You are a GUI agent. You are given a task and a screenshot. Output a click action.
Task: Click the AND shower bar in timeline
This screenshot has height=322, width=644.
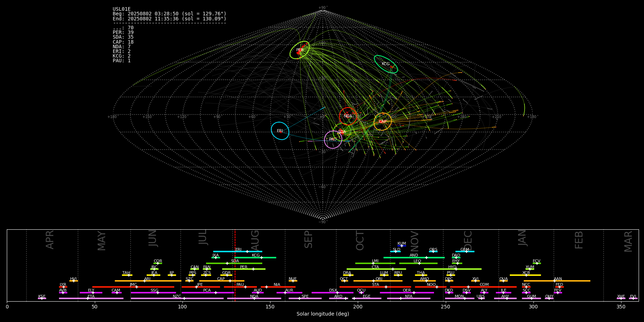[x=414, y=257]
